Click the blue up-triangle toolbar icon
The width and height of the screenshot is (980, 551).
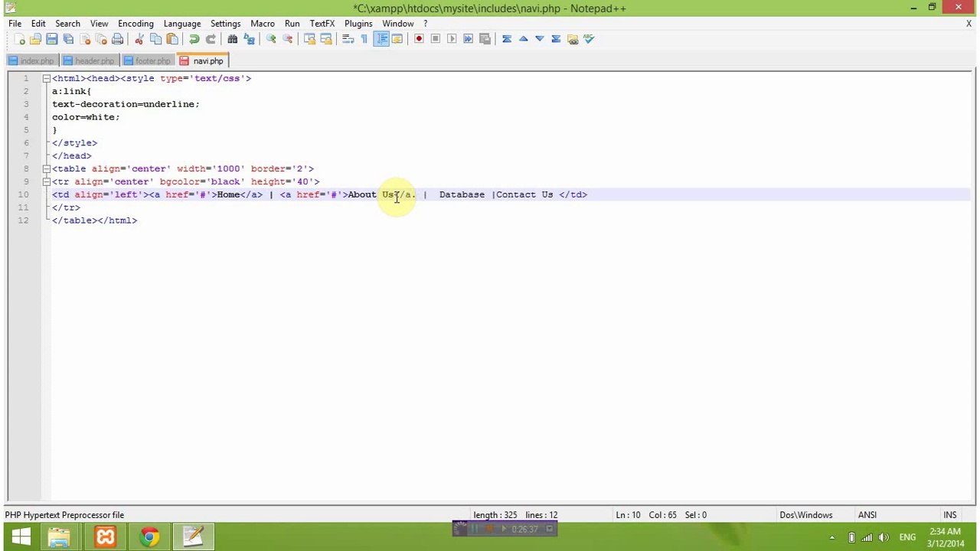click(x=523, y=39)
